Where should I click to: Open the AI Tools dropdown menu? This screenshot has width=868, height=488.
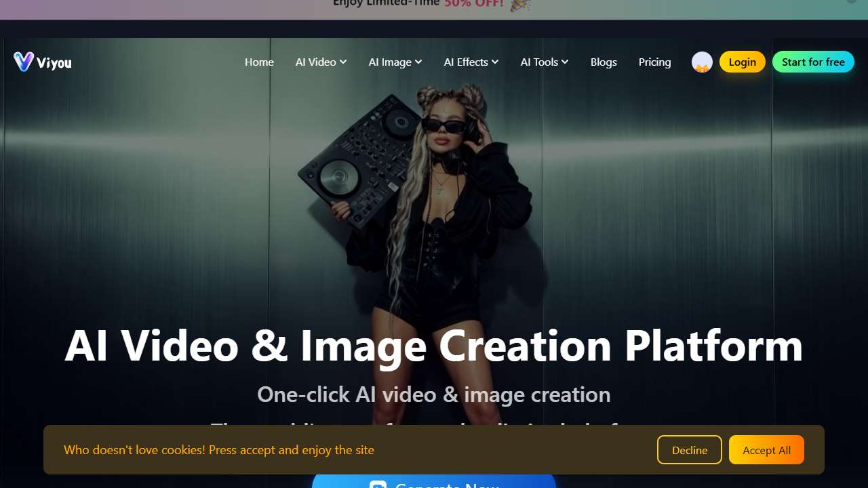(x=544, y=62)
